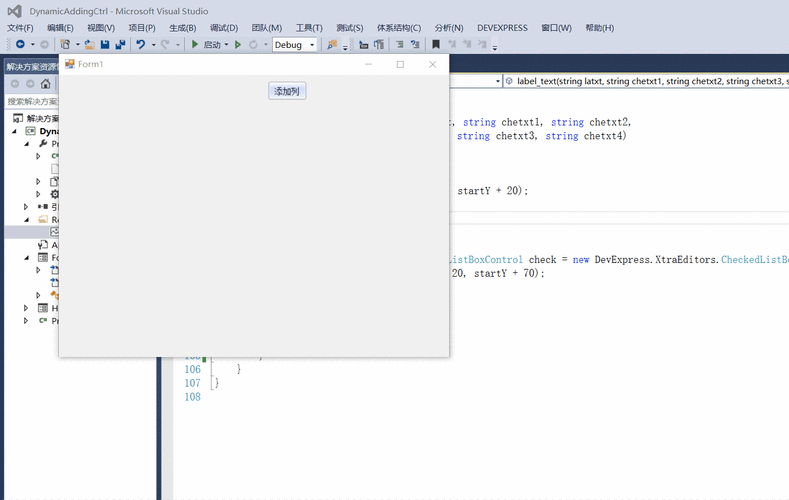Click the Find in Files toolbar icon
The image size is (789, 500).
coord(332,44)
